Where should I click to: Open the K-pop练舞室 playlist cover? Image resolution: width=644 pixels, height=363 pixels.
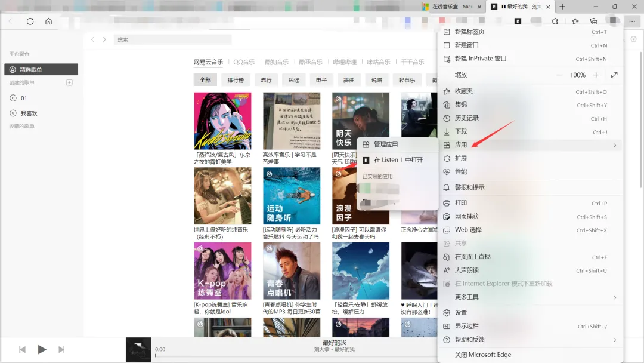tap(222, 271)
